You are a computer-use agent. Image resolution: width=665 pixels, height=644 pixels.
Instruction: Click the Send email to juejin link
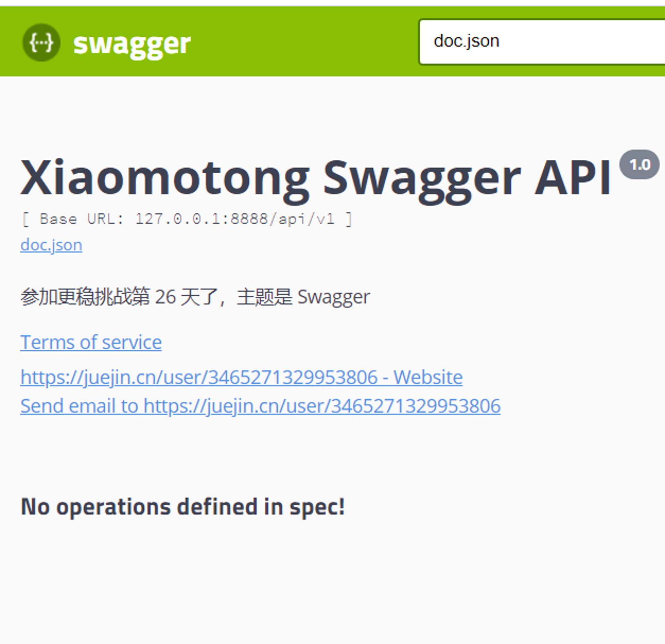260,406
